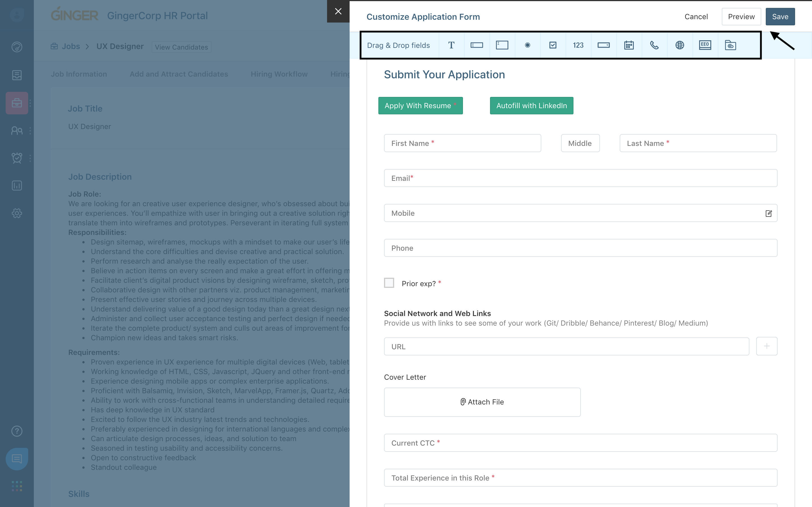Screen dimensions: 812x507
Task: Add a dropdown field from the toolbar
Action: [603, 45]
